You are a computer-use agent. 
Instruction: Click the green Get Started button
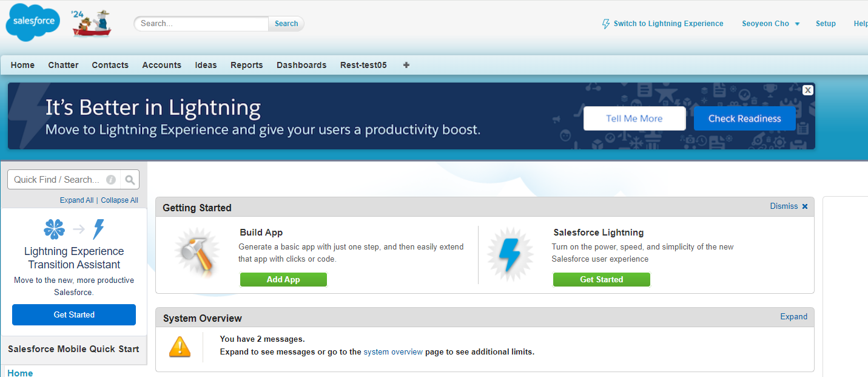tap(602, 279)
